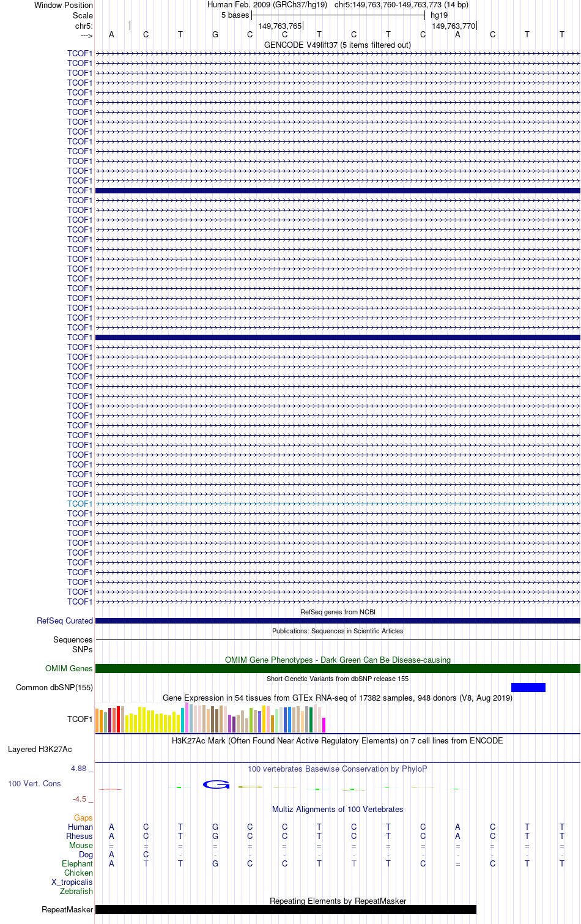The image size is (581, 924).
Task: Click 'Multiz Alignments of 100 Vertebrates' title
Action: point(338,809)
